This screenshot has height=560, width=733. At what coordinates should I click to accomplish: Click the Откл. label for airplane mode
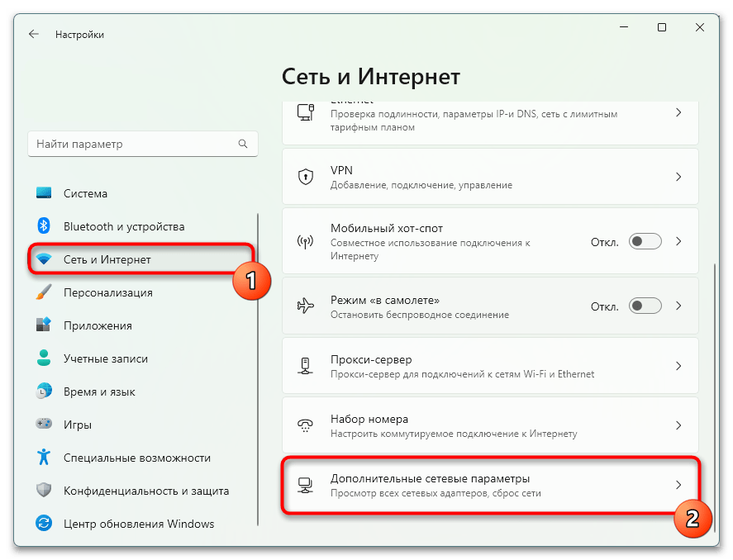604,307
